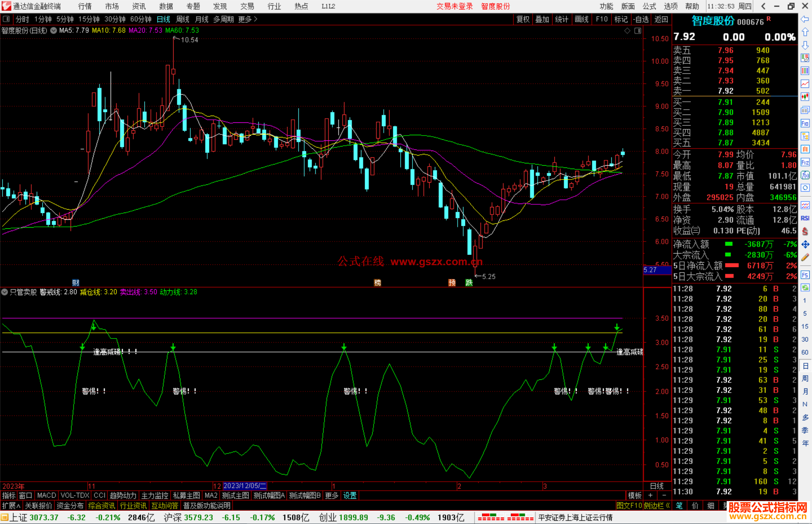
Task: Click the f(x) formula sidebar icon
Action: click(x=805, y=175)
